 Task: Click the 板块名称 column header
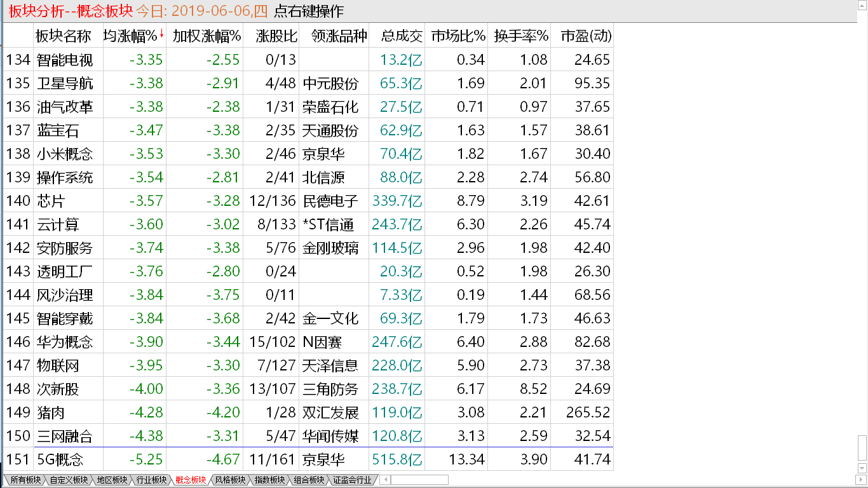pyautogui.click(x=63, y=36)
